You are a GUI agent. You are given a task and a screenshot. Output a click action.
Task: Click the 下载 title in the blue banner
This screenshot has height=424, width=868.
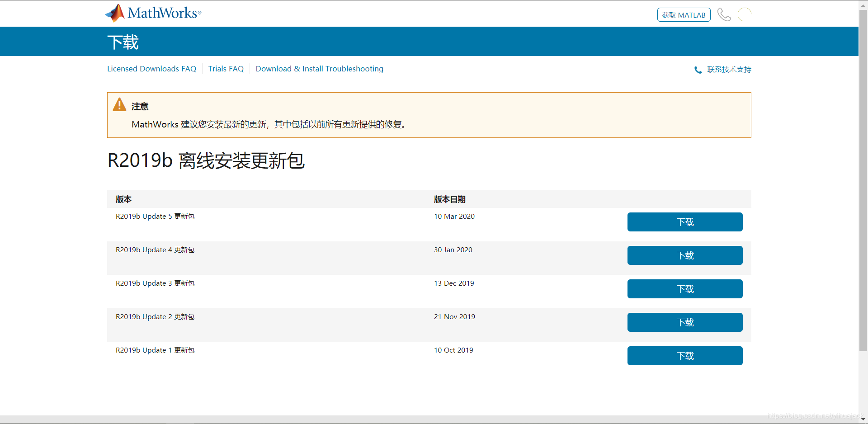(123, 42)
